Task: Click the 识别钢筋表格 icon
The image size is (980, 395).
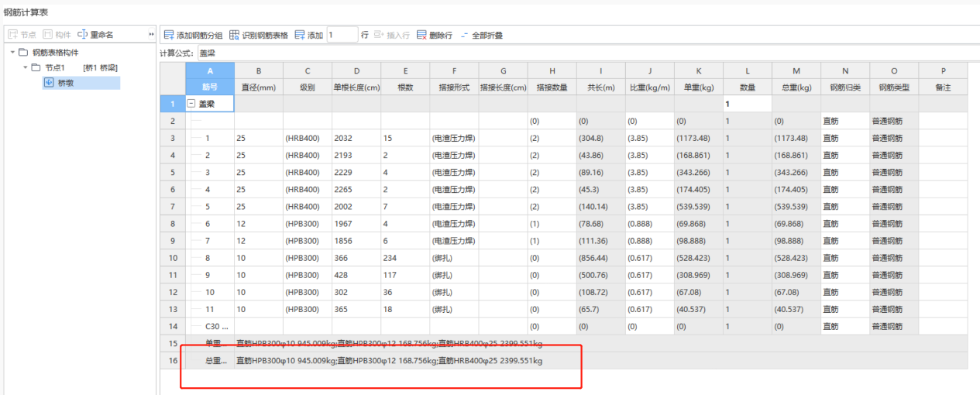Action: click(234, 35)
